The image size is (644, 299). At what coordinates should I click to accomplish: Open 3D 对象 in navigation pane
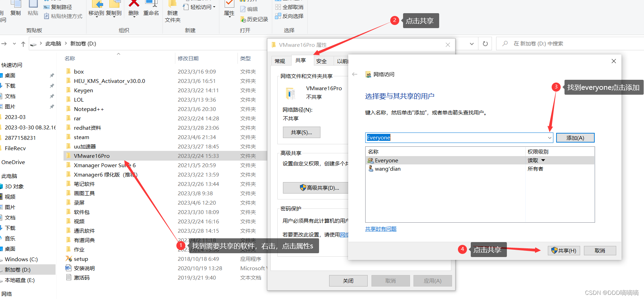point(14,186)
